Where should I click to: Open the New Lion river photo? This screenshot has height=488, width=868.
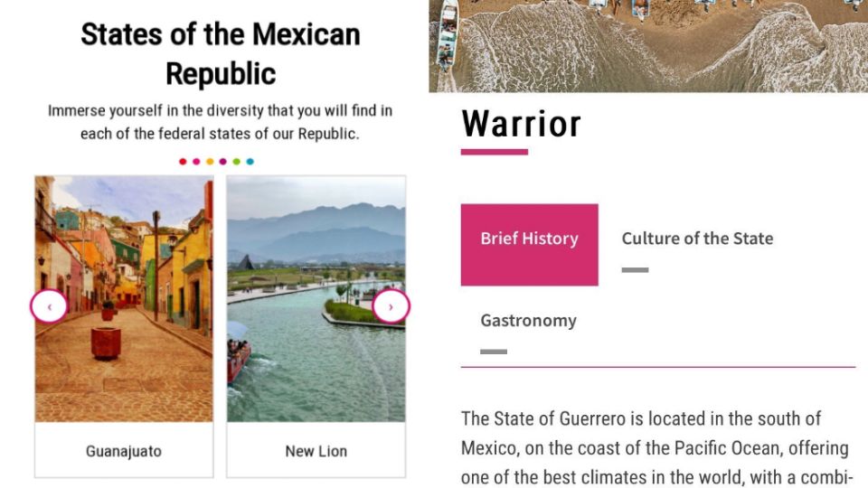(x=316, y=299)
